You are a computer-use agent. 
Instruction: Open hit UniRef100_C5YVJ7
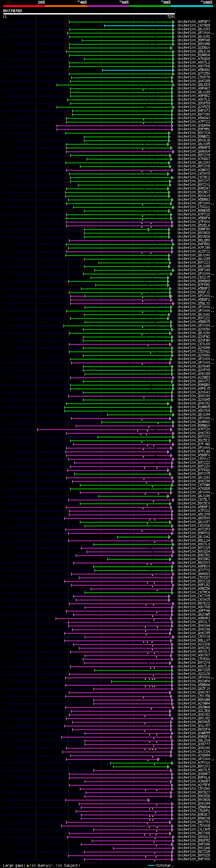point(194,459)
